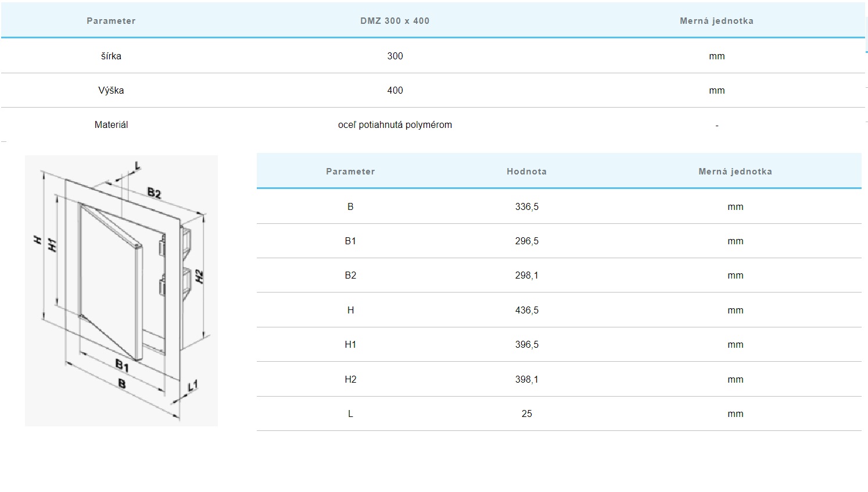Click the Hodnota column header

[x=526, y=172]
